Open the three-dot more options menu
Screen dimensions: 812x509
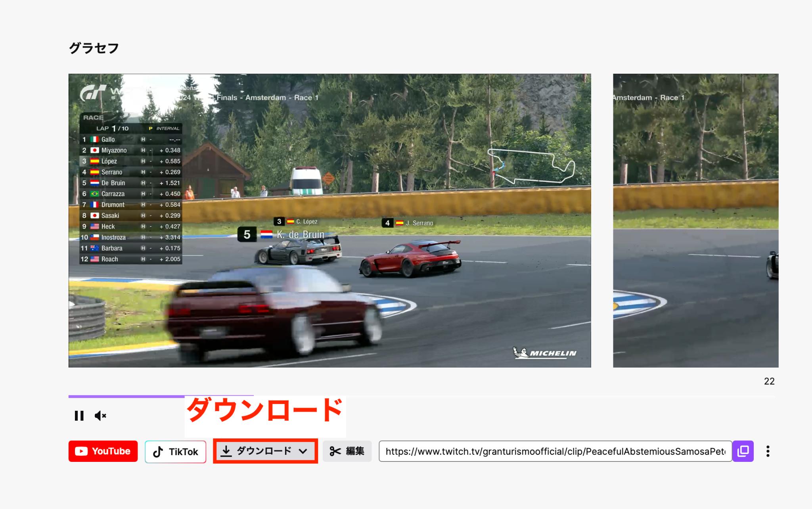(768, 451)
